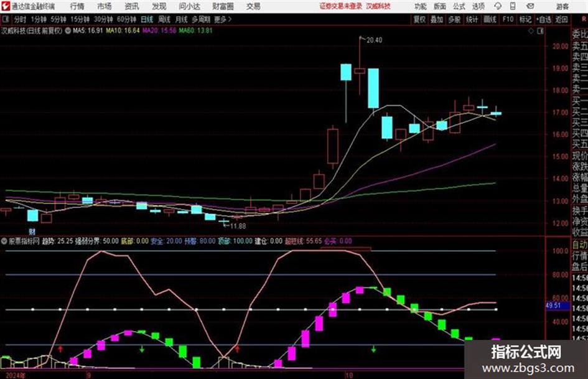Click the MA5: 16.91 label
The height and width of the screenshot is (379, 588).
[x=88, y=30]
